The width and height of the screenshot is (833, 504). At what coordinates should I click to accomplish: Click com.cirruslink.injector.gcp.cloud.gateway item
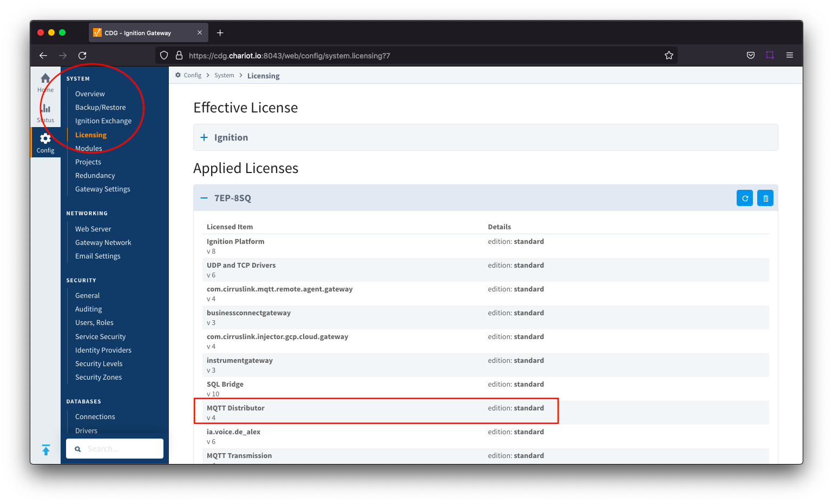(x=278, y=336)
